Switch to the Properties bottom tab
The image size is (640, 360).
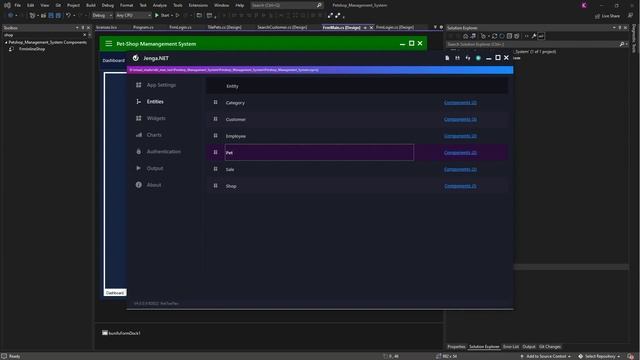(456, 347)
